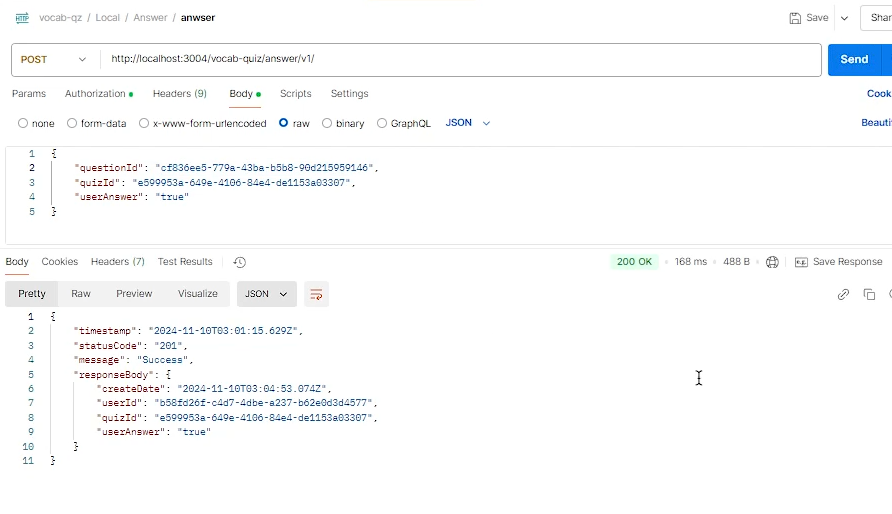
Task: Open the response Headers (7) tab
Action: pos(118,262)
